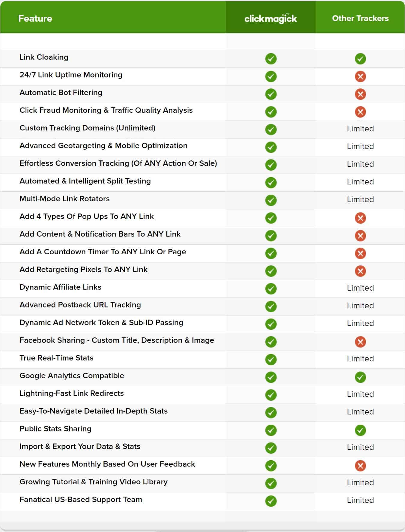Screen dimensions: 405x532
Task: Click ClickMagick checkmark for Public Stats Sharing
Action: point(271,430)
